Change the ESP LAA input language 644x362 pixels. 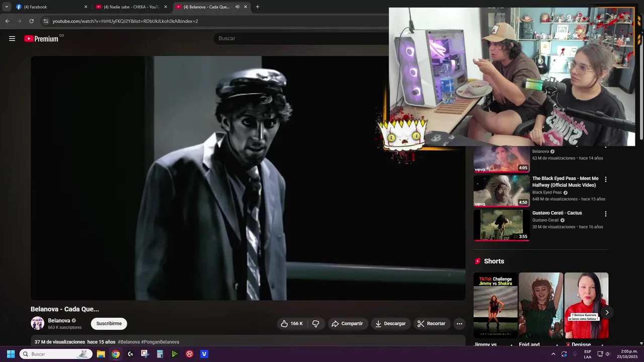coord(588,354)
